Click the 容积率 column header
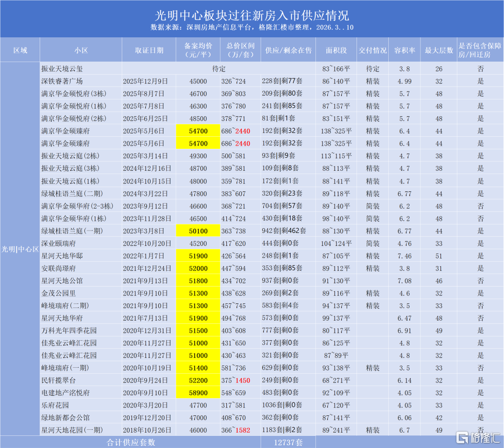The height and width of the screenshot is (448, 504). click(405, 50)
